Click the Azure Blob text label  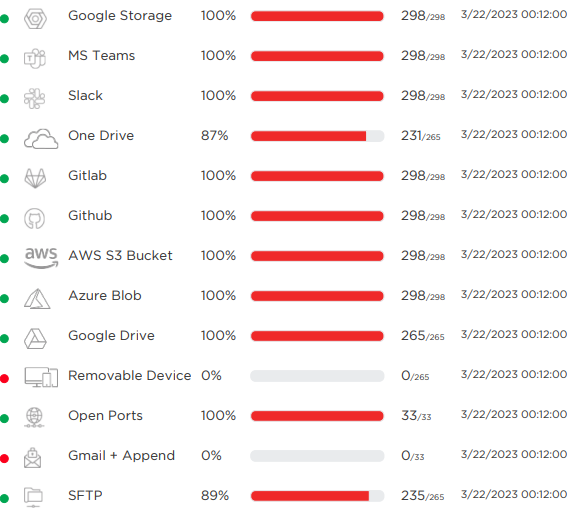click(105, 296)
